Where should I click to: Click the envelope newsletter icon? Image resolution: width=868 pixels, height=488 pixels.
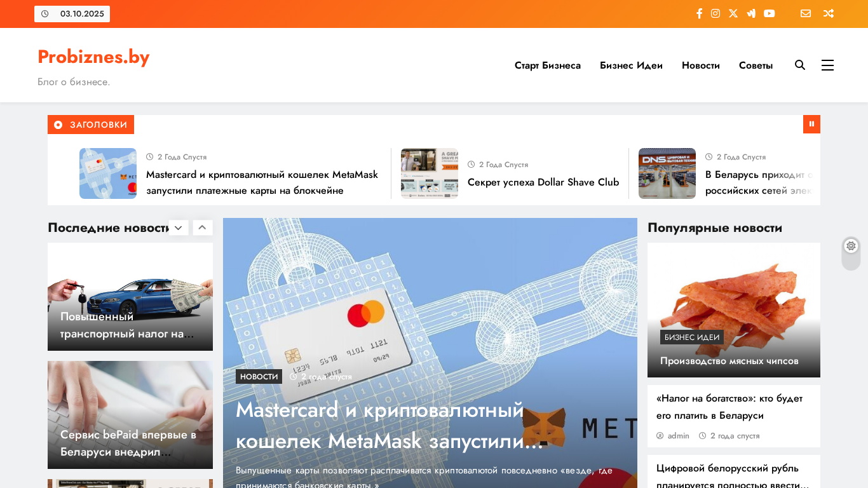point(806,13)
